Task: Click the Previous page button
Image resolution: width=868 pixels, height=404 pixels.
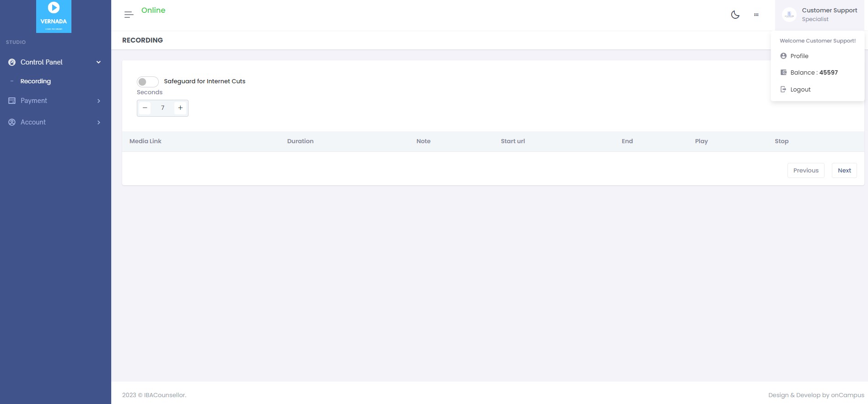Action: tap(805, 170)
